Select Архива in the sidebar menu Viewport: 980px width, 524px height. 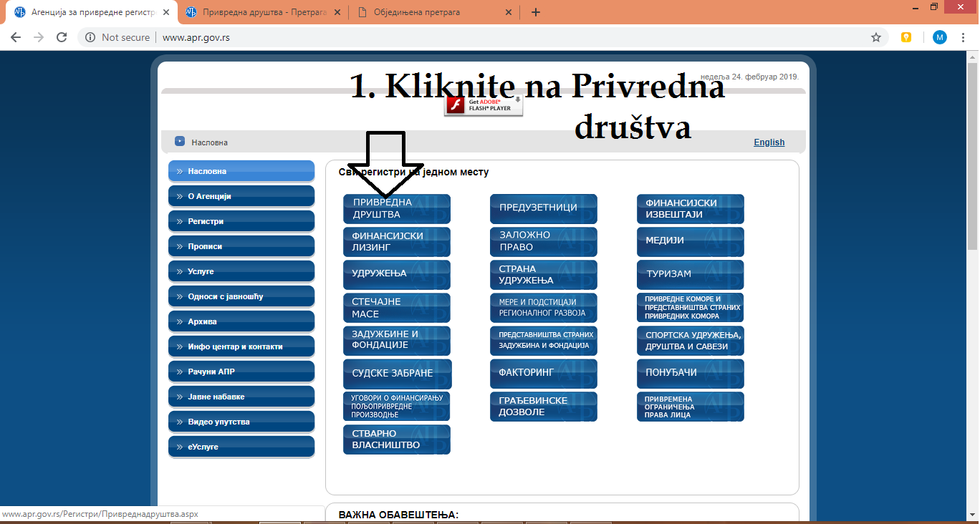click(241, 321)
